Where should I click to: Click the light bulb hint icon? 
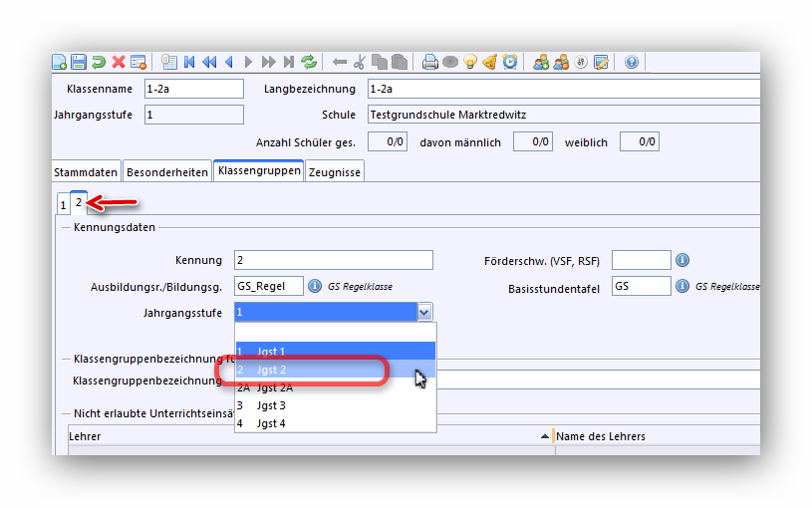tap(470, 62)
